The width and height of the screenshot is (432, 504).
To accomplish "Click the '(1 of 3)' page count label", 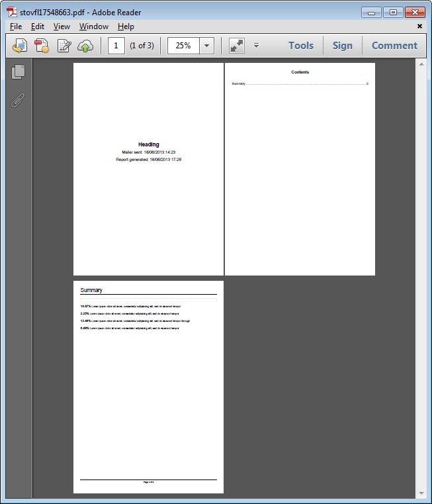I will pyautogui.click(x=142, y=46).
